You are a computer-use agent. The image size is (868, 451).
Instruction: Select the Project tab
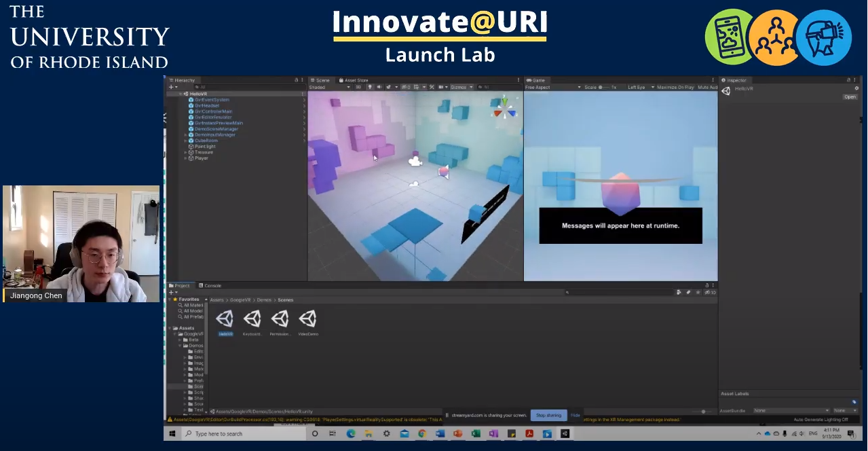(180, 285)
